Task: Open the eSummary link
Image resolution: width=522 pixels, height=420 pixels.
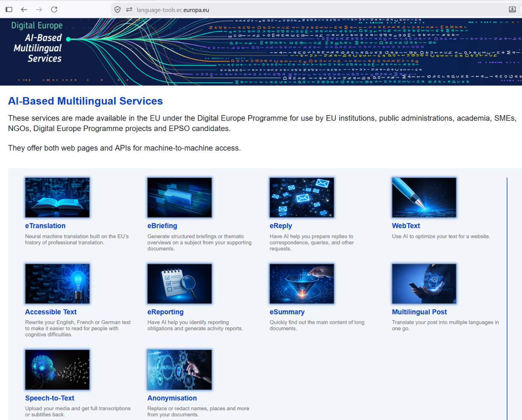Action: [x=287, y=312]
